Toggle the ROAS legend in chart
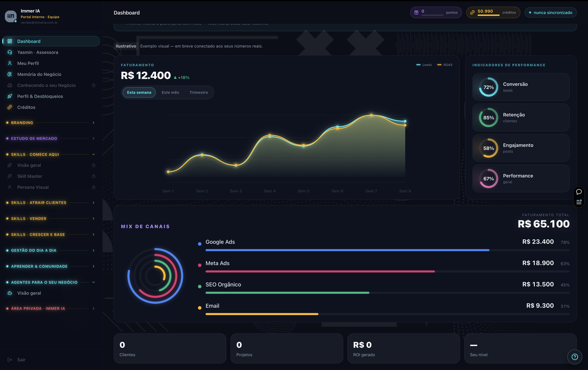This screenshot has height=370, width=588. tap(445, 65)
